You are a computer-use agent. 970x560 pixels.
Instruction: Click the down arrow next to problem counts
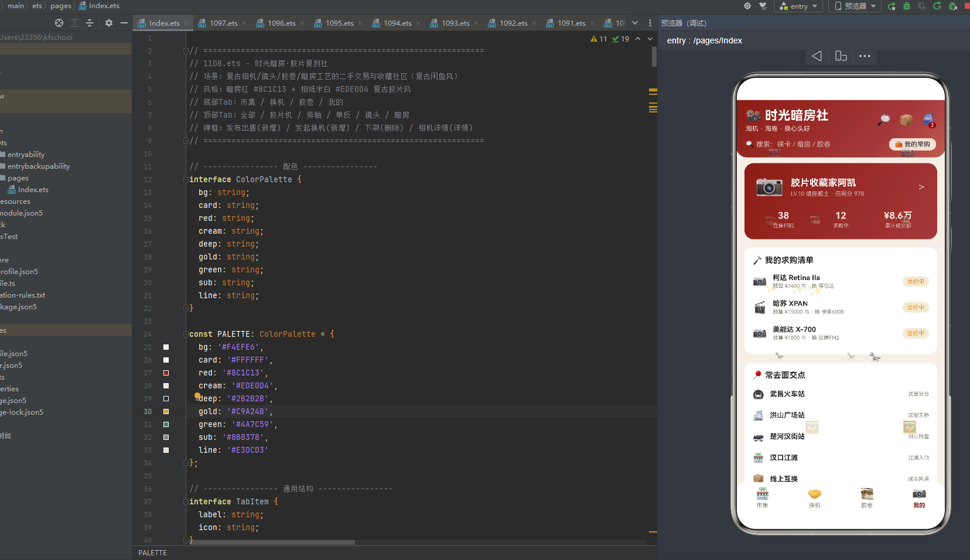point(650,39)
